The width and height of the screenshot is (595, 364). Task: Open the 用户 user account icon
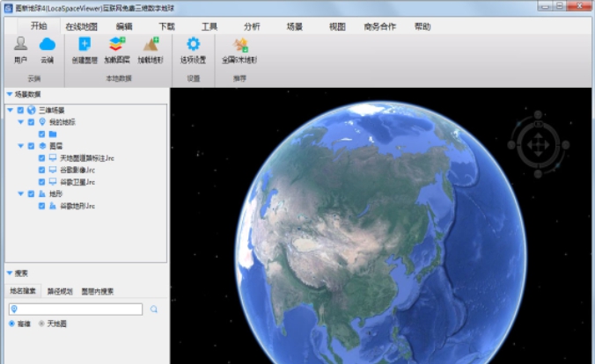(x=20, y=44)
